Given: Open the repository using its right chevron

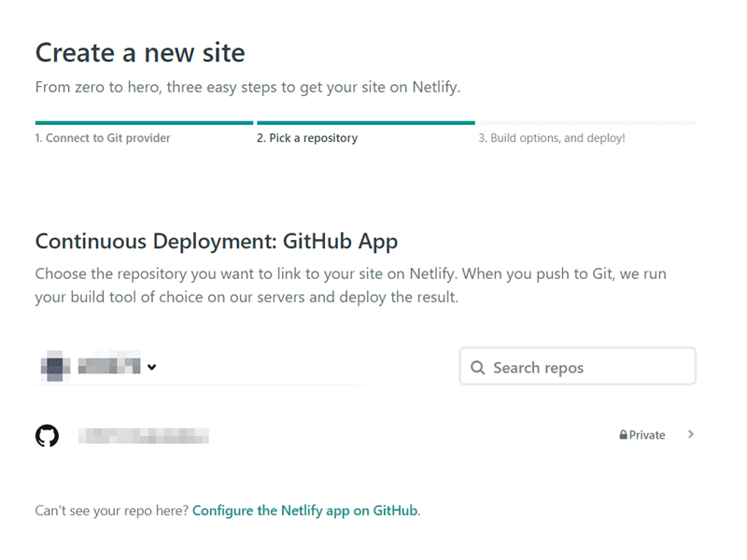Looking at the screenshot, I should coord(691,434).
